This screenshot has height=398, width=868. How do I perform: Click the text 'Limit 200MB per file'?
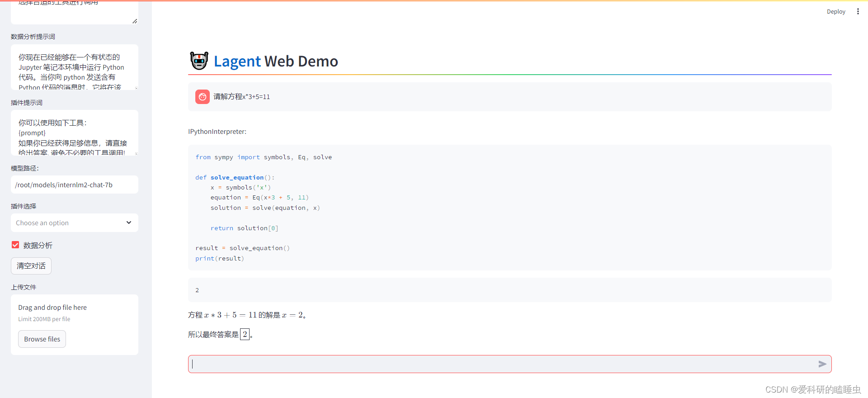click(x=44, y=319)
